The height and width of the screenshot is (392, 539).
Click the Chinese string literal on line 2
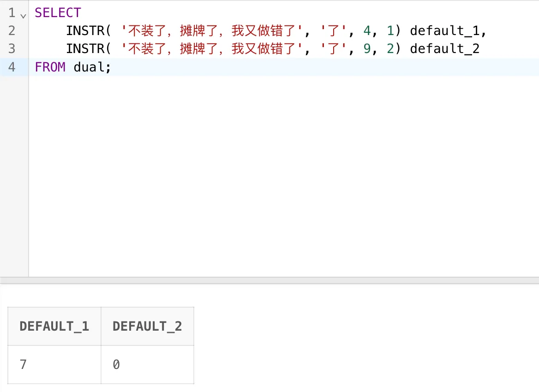(212, 30)
